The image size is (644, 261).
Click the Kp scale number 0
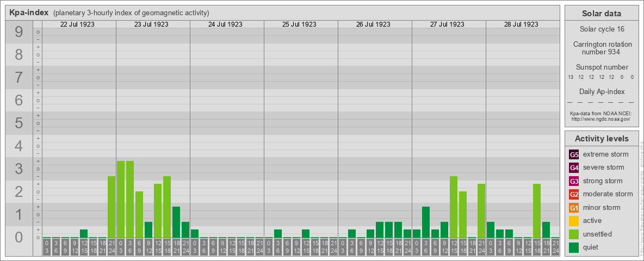click(19, 237)
